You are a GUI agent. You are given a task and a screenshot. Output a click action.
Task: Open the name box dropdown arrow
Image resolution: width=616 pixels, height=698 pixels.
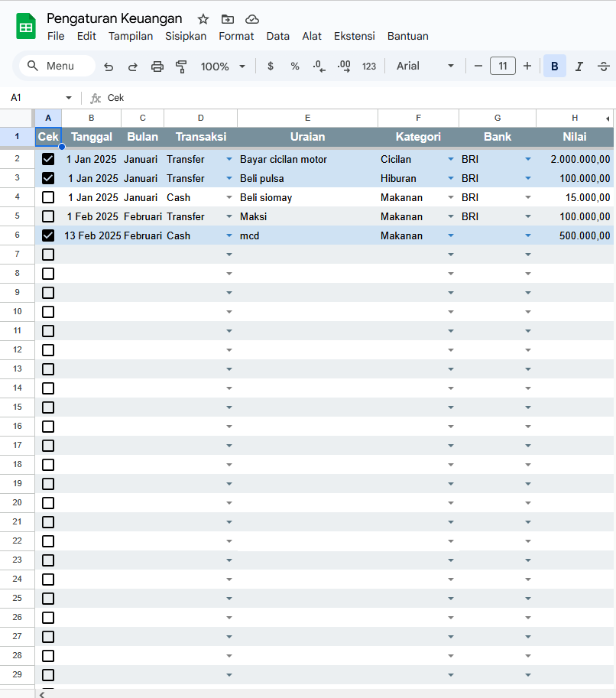pos(69,98)
